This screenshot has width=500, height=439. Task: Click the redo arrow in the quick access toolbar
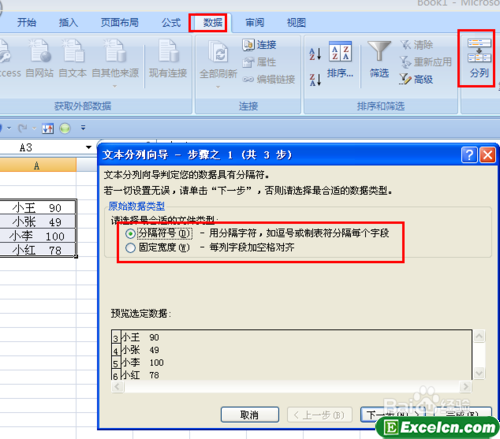[x=23, y=128]
